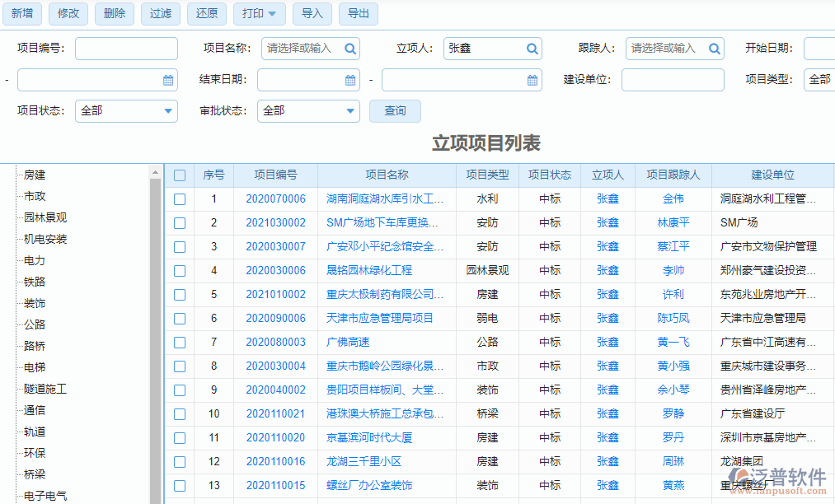Open the 项目状态 dropdown

coord(125,110)
